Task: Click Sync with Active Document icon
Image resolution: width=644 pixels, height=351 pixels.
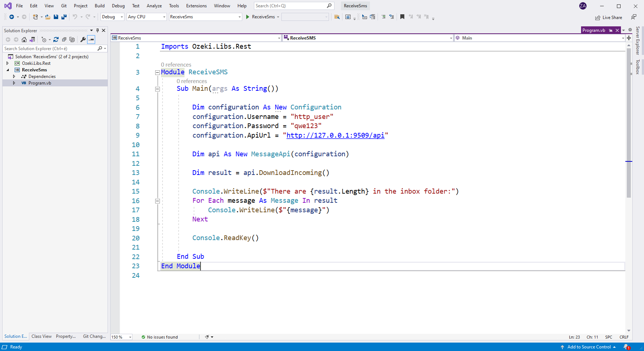Action: 56,40
